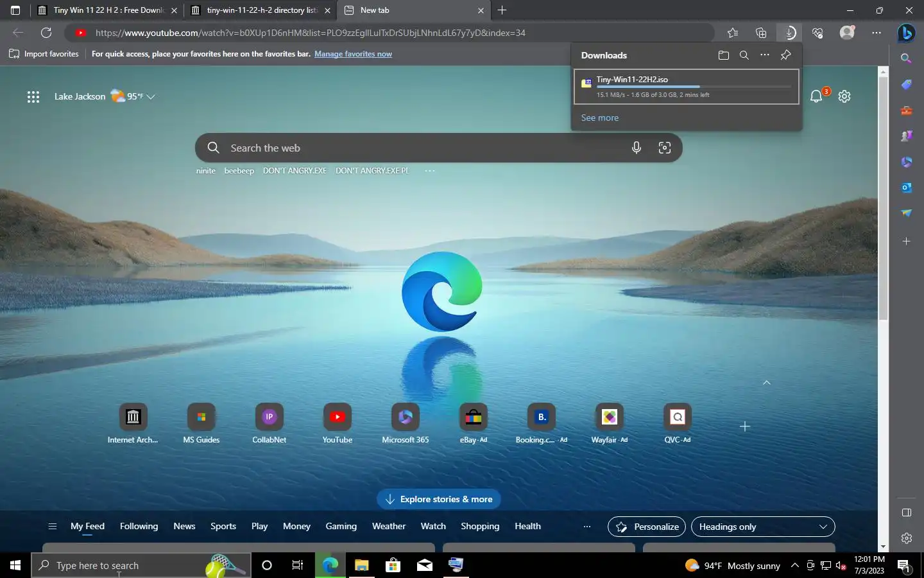
Task: Open sidebar Search icon
Action: coord(906,58)
